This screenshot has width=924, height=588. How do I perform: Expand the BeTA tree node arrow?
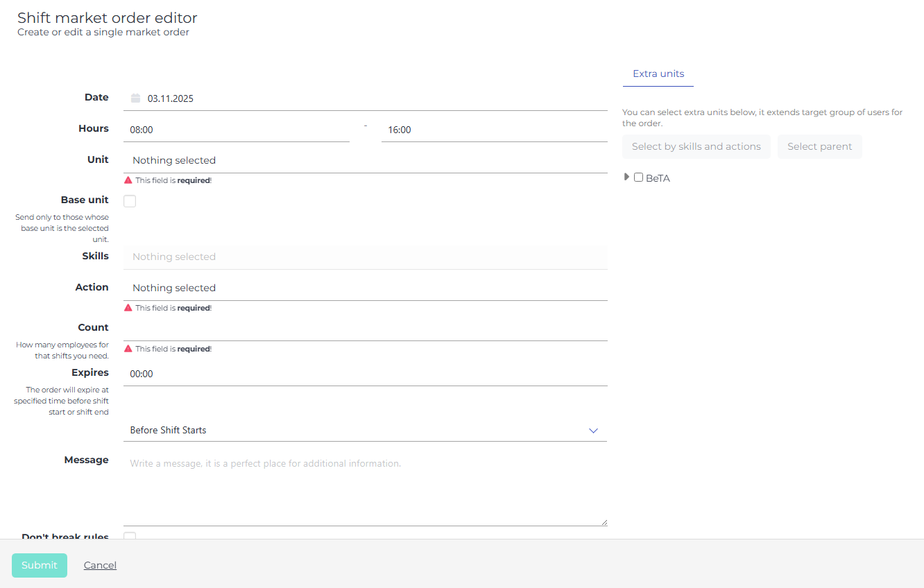(627, 178)
